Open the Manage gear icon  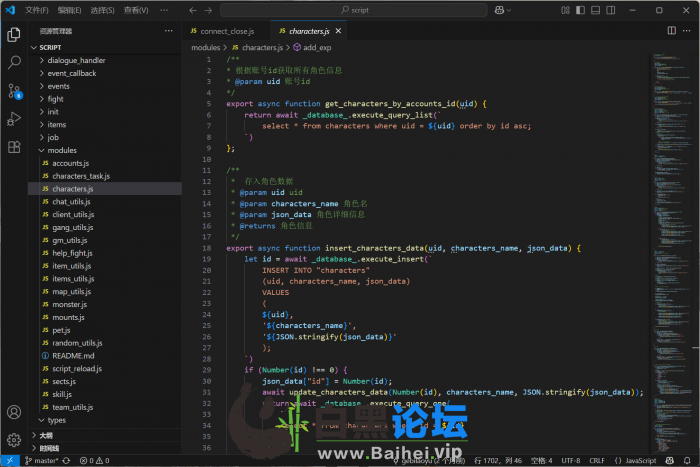[14, 440]
